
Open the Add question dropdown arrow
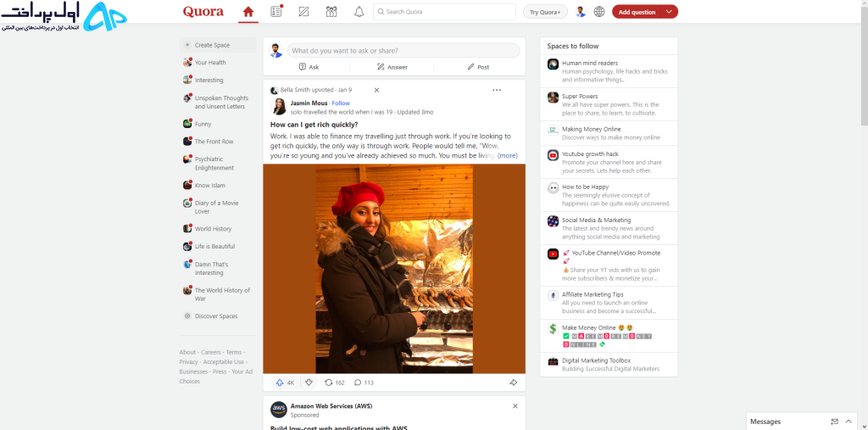pyautogui.click(x=670, y=12)
